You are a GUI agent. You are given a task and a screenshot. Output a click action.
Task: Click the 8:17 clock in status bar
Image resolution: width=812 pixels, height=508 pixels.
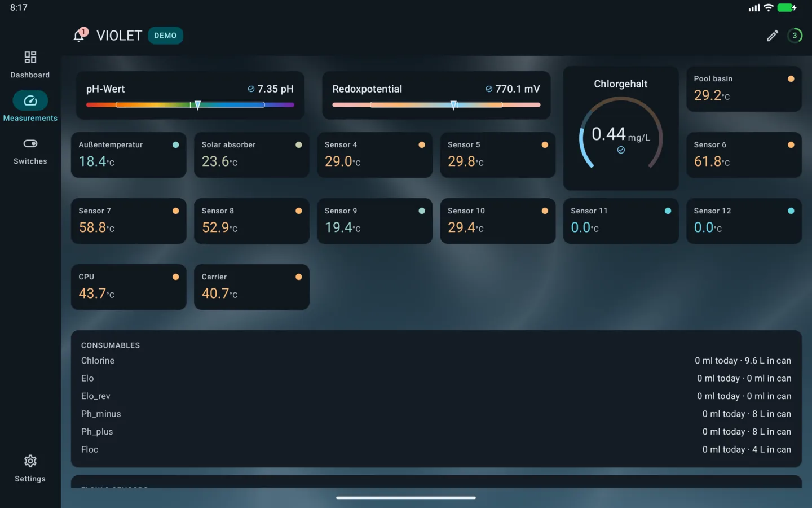(19, 7)
